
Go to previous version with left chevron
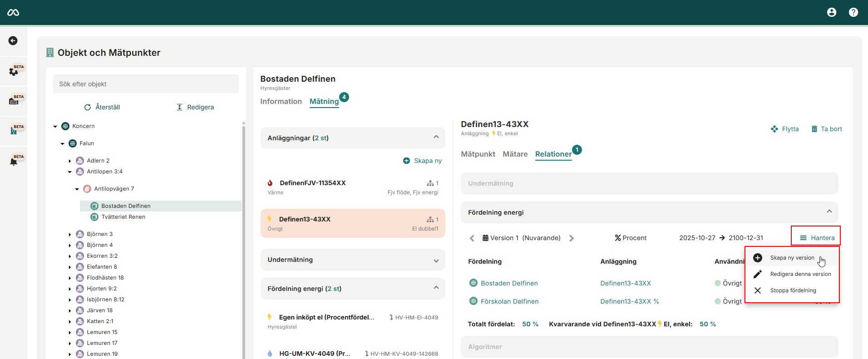(x=472, y=238)
